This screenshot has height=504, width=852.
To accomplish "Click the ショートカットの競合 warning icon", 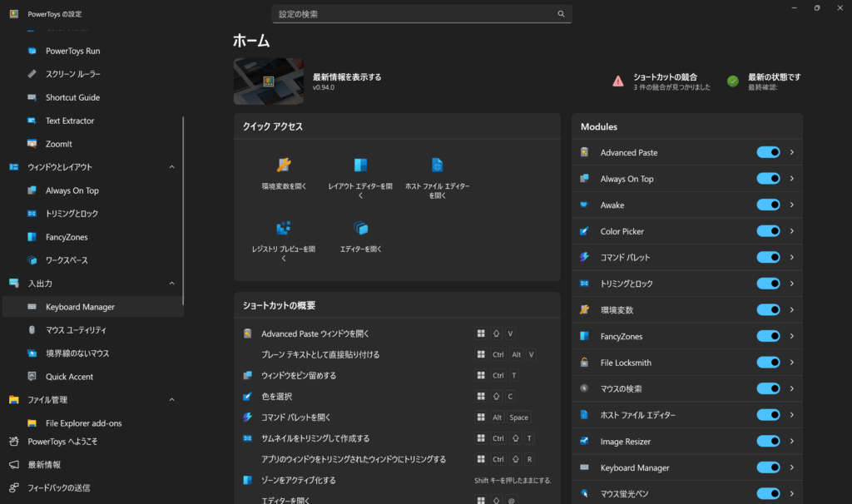I will click(618, 81).
